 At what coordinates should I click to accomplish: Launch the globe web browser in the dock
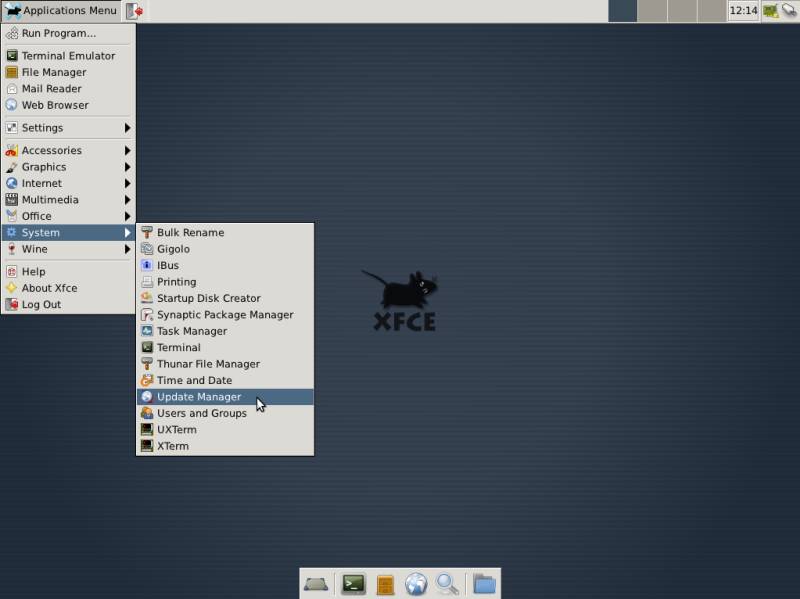(x=416, y=584)
